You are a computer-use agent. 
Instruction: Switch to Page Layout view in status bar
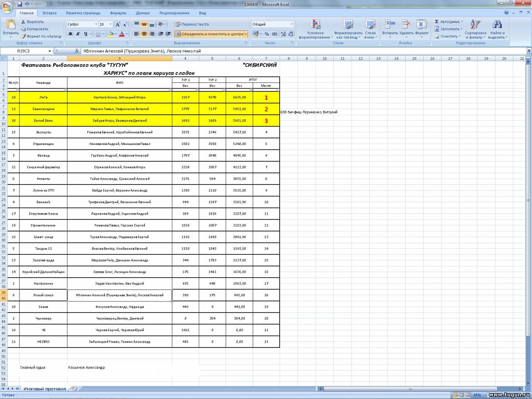pos(462,395)
